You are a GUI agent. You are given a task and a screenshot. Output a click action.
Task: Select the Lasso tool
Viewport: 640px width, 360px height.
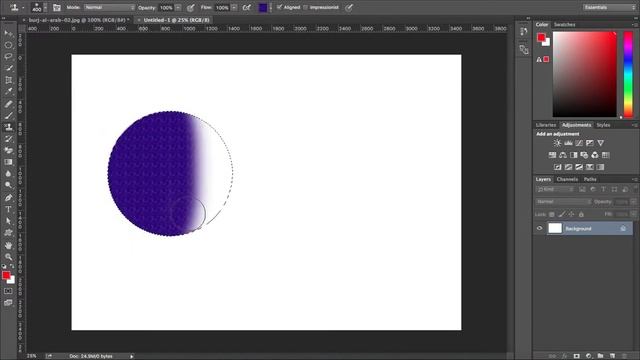point(8,57)
